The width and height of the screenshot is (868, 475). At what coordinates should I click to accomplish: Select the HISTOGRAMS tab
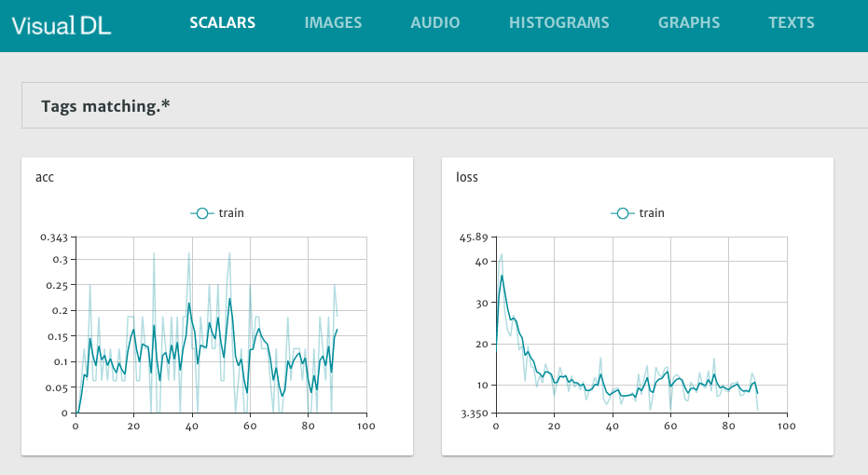click(x=558, y=23)
